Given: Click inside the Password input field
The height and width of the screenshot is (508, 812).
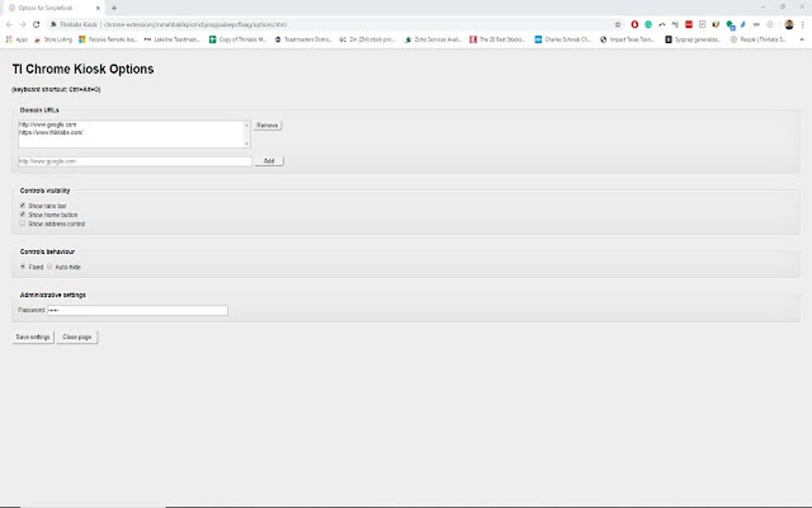Looking at the screenshot, I should click(135, 311).
